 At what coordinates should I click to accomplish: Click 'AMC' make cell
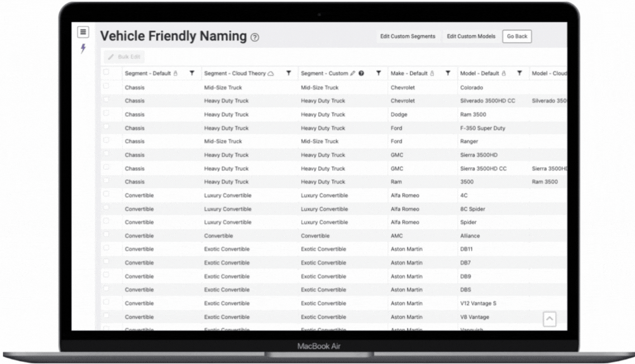[x=397, y=236]
